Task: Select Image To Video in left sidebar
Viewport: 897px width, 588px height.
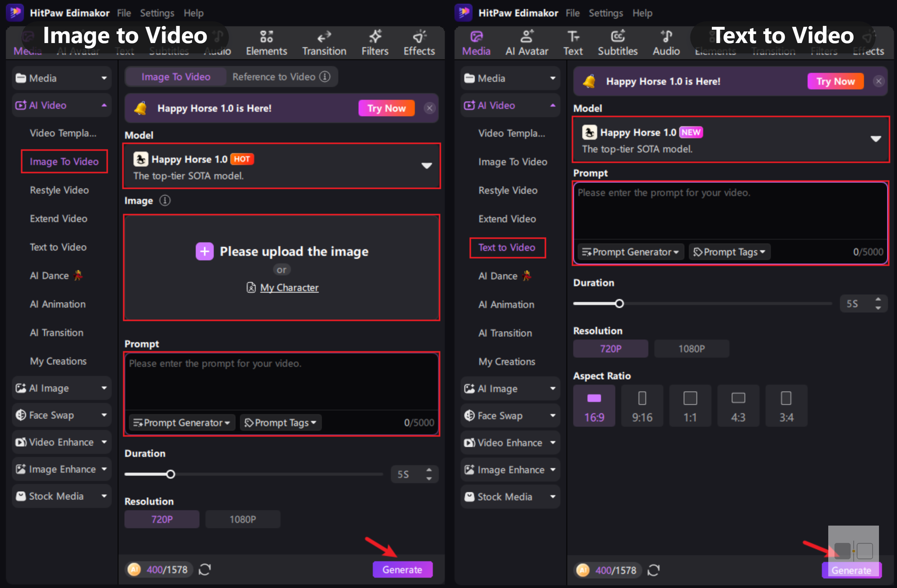Action: pos(64,161)
